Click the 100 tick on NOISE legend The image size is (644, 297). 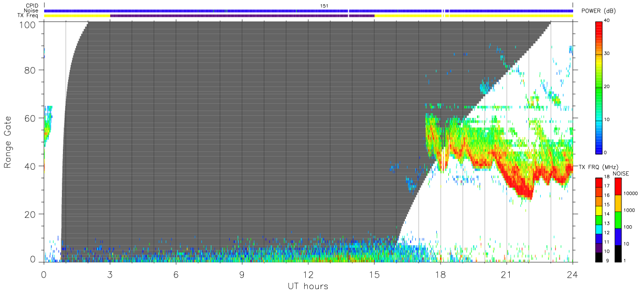(628, 226)
